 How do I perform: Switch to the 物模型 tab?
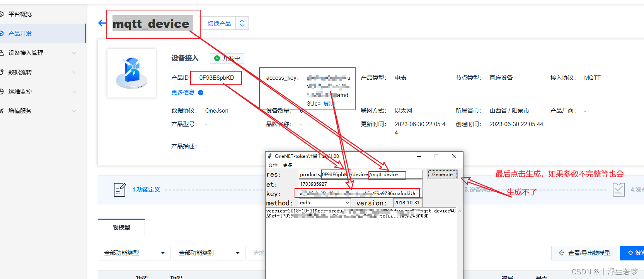(x=121, y=228)
